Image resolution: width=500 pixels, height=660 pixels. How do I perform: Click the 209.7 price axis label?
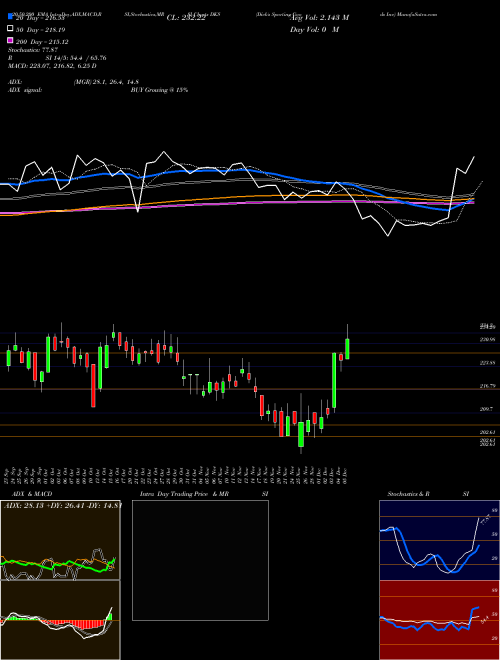pos(486,409)
